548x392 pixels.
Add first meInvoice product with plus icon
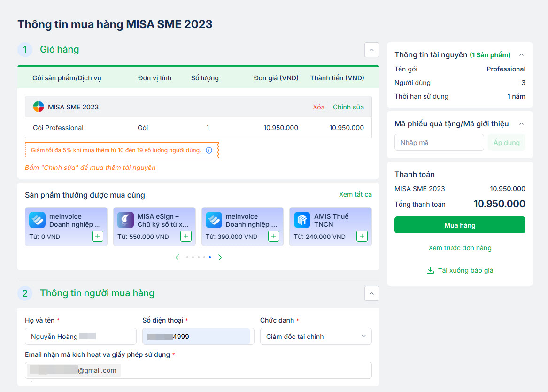98,236
